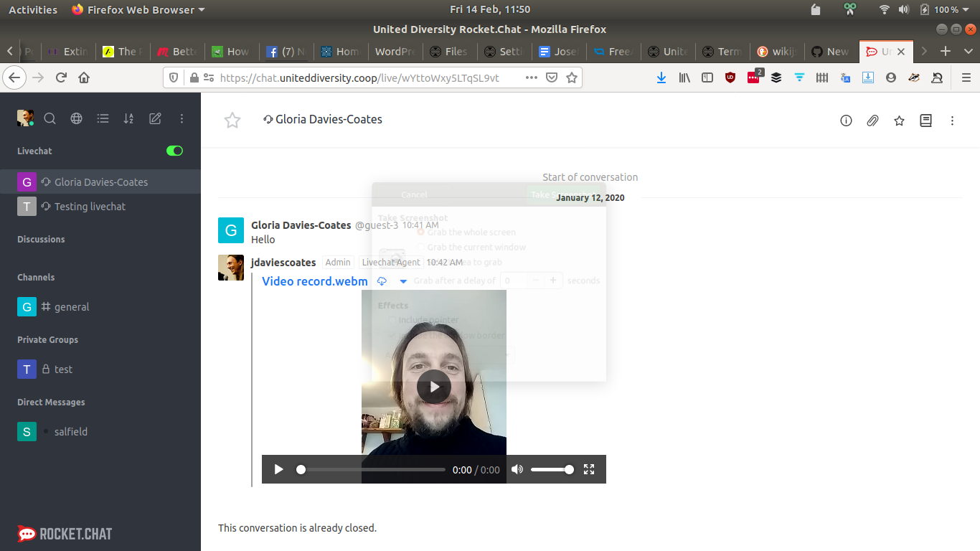This screenshot has height=551, width=980.
Task: Play the video using the large play button
Action: coord(434,386)
